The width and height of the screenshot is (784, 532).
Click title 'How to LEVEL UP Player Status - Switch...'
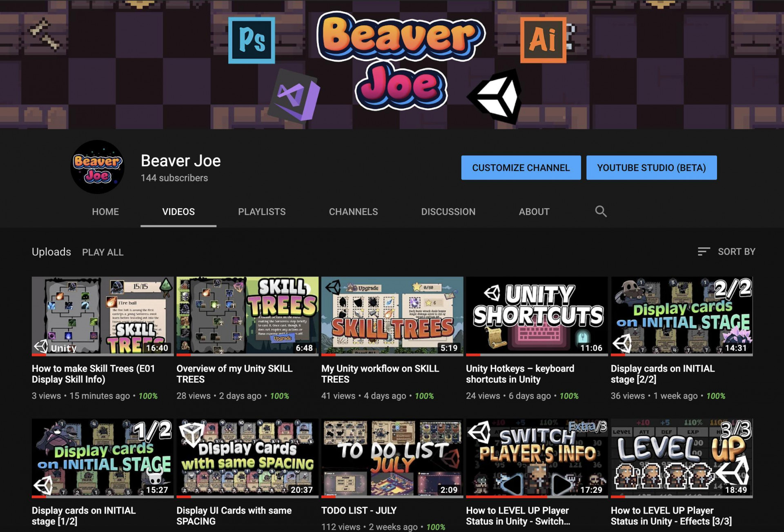(x=518, y=516)
